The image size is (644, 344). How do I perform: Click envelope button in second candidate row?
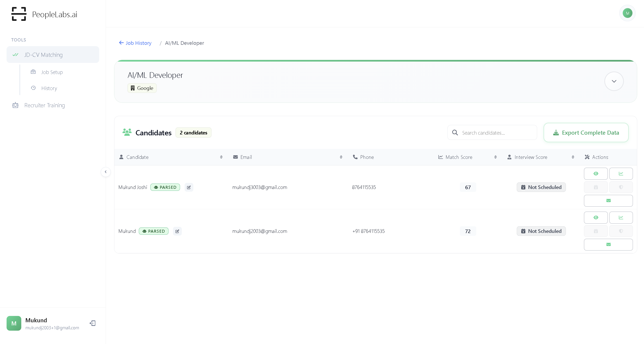click(608, 245)
